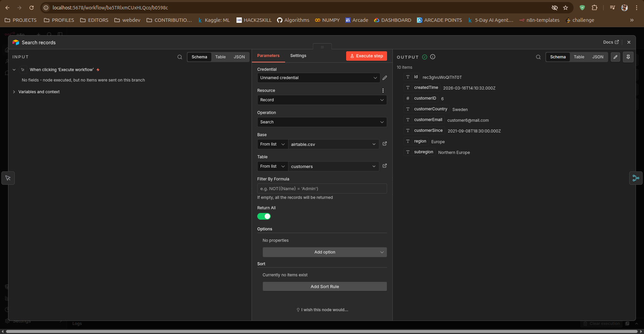644x334 pixels.
Task: Open the airtable.csv base external link icon
Action: [x=385, y=144]
